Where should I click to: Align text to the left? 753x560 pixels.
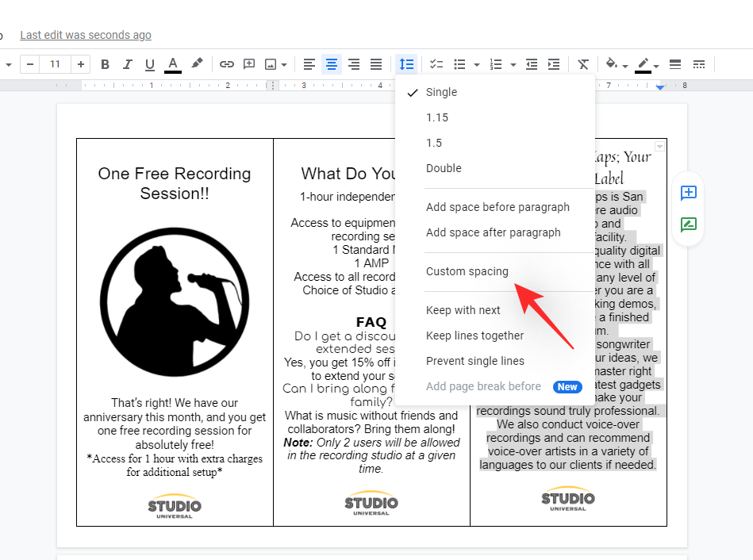click(309, 64)
